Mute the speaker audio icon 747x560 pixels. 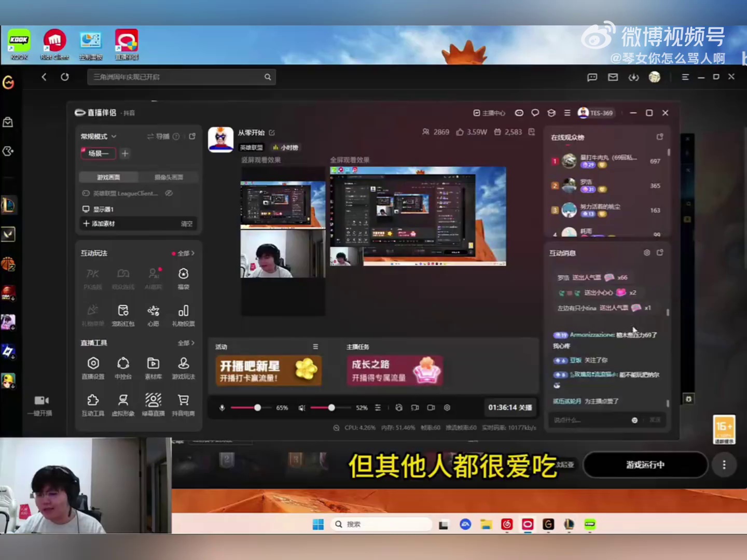tap(302, 408)
